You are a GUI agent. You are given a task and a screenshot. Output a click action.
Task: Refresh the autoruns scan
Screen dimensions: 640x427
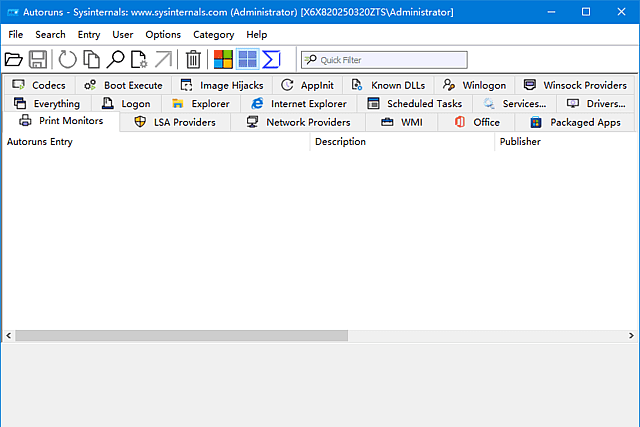[67, 60]
